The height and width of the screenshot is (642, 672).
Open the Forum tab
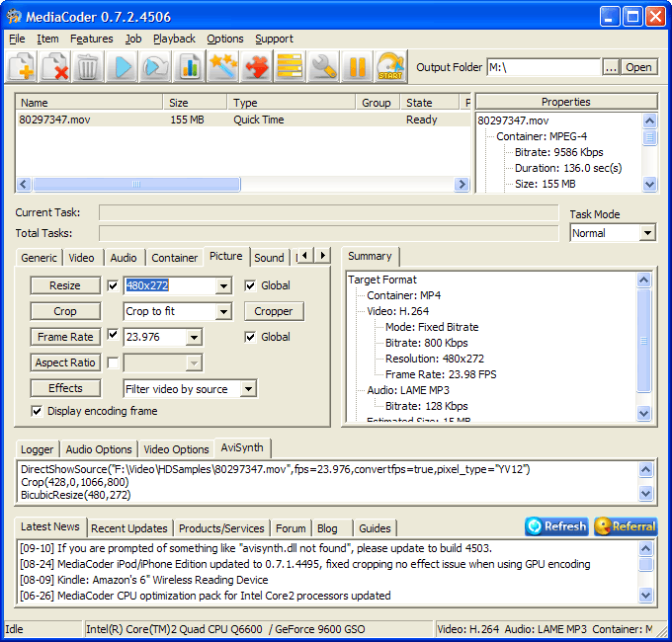tap(291, 528)
